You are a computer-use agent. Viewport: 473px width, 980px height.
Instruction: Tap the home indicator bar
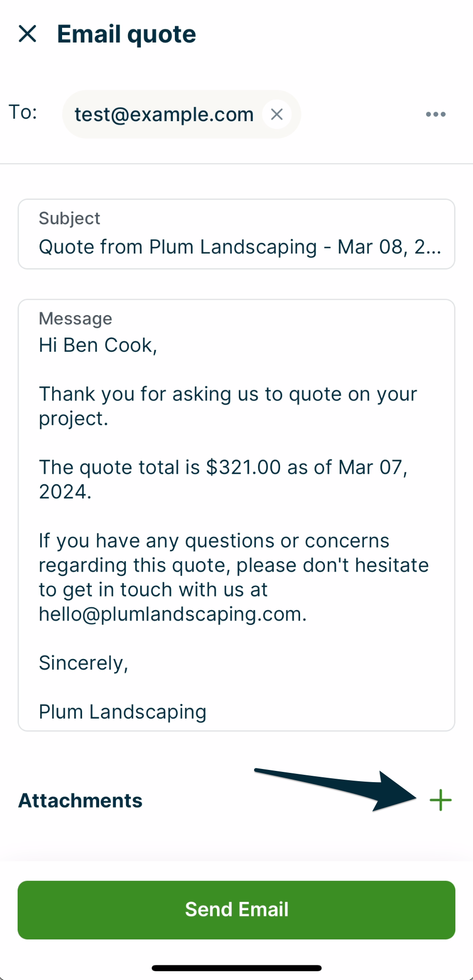pos(236,968)
